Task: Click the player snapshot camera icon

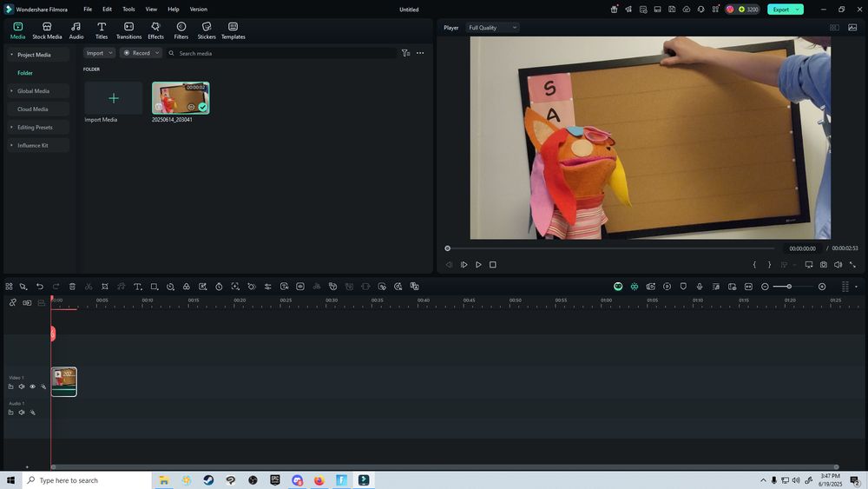Action: tap(824, 265)
